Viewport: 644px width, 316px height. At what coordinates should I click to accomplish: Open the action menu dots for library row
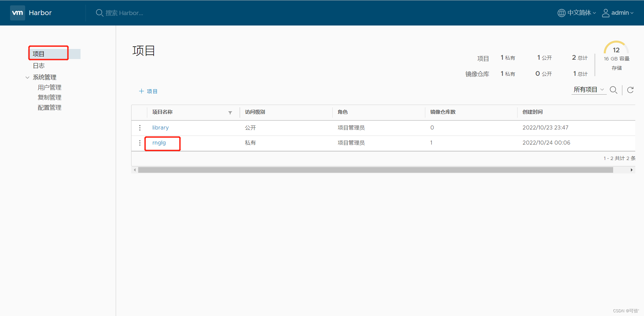click(x=140, y=128)
